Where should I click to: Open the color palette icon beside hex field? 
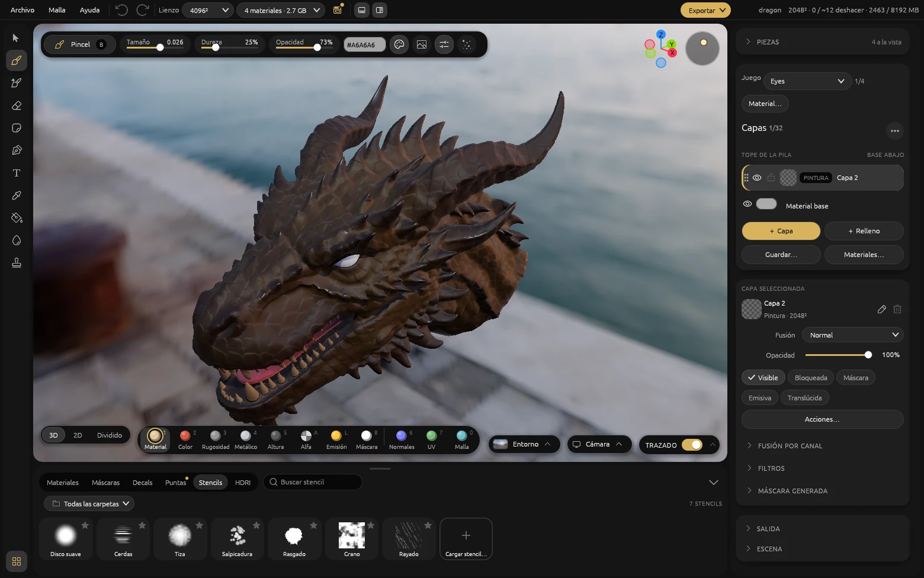pyautogui.click(x=399, y=44)
